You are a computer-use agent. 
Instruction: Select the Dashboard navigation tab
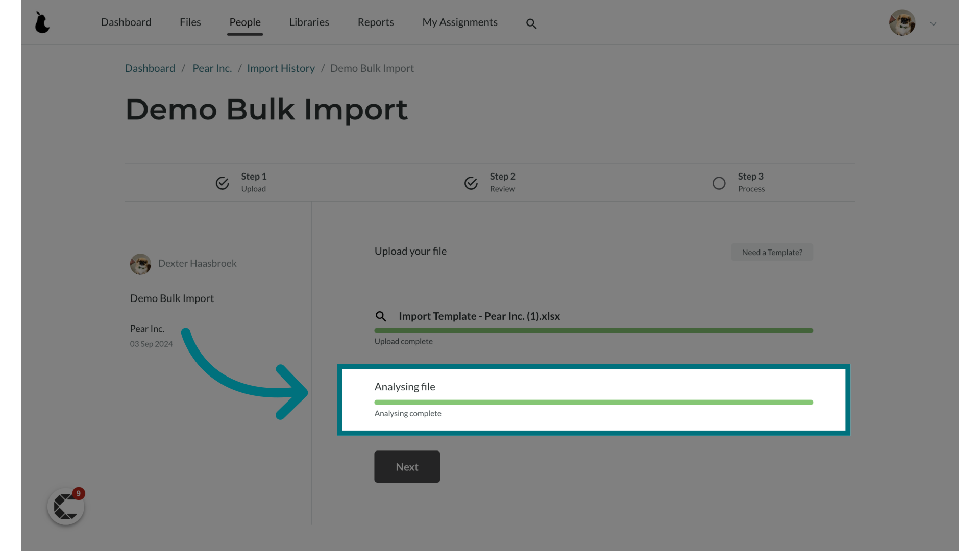coord(126,21)
